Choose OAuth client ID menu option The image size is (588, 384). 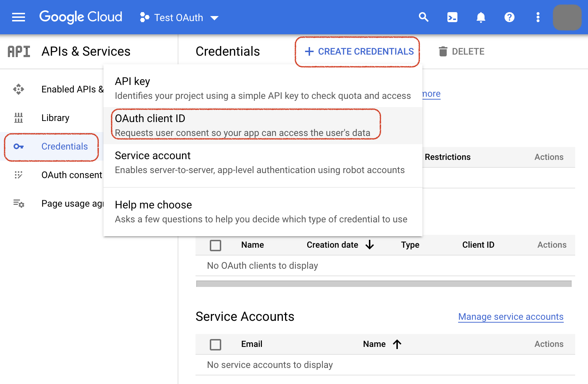pyautogui.click(x=263, y=126)
